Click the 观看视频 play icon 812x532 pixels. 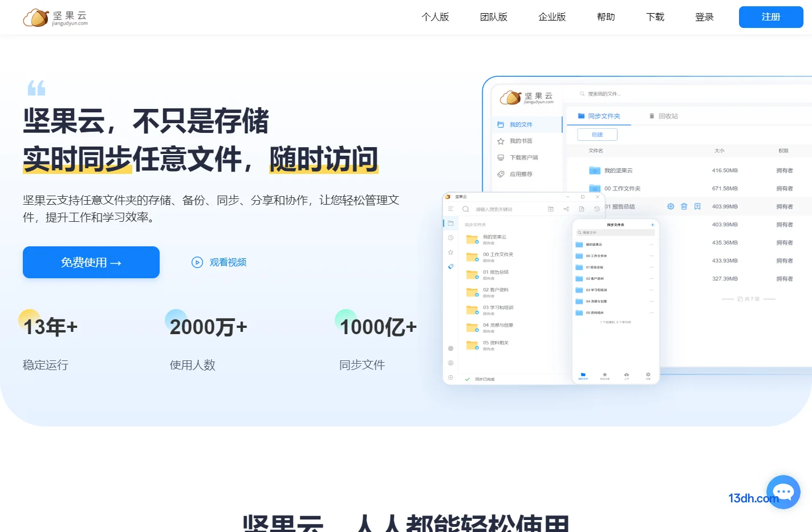pos(197,262)
